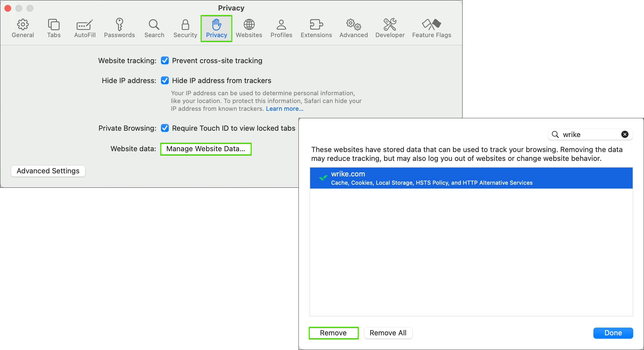The height and width of the screenshot is (350, 644).
Task: Click the General settings icon
Action: point(23,24)
